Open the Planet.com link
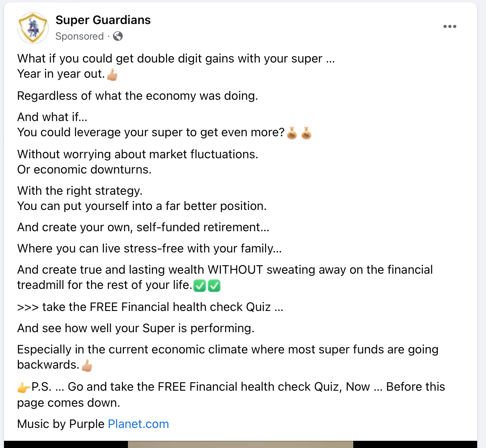Screen dimensions: 486x448 pos(138,424)
